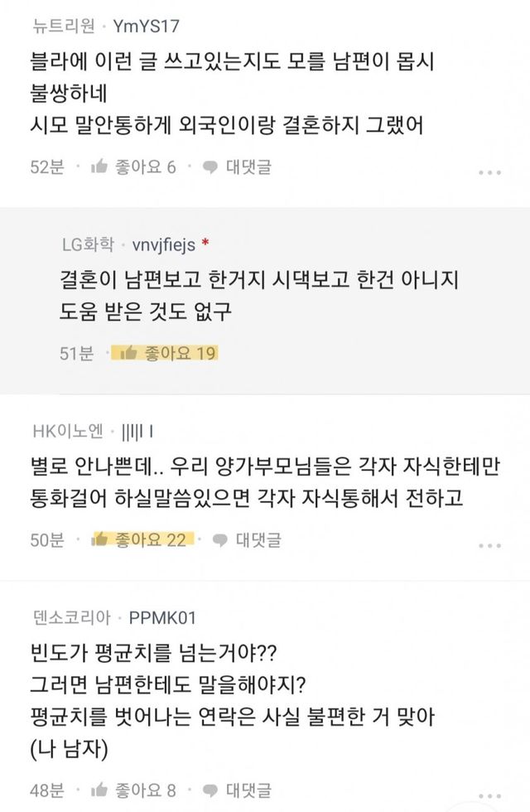Open the three-dot menu on YmYS17's comment
530x812 pixels.
pos(489,173)
